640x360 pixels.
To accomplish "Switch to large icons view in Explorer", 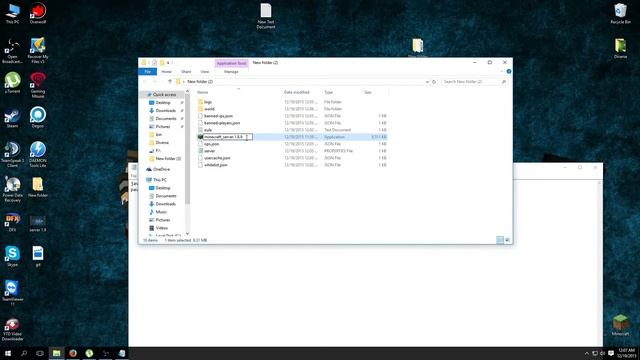I will coord(507,240).
